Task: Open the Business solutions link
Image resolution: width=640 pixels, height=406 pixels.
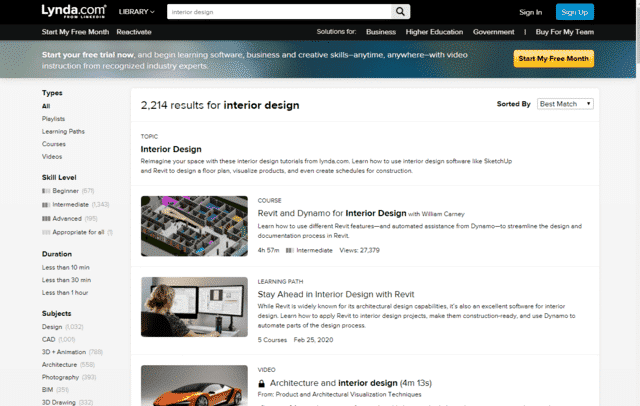Action: coord(381,32)
